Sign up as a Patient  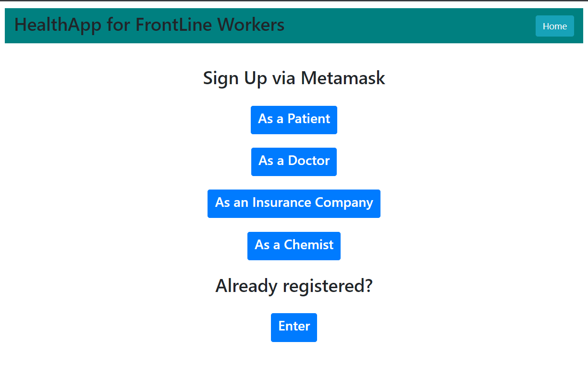click(294, 120)
